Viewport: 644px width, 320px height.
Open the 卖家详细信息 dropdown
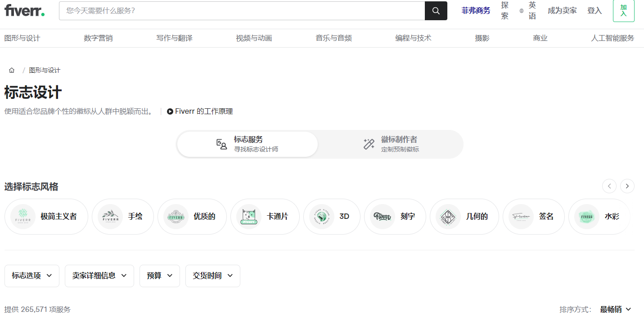coord(99,276)
